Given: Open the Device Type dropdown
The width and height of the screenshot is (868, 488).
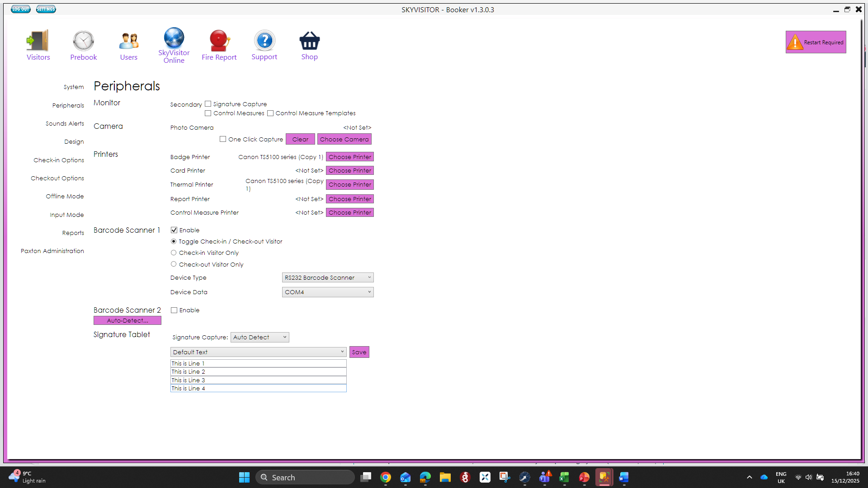Looking at the screenshot, I should coord(327,278).
